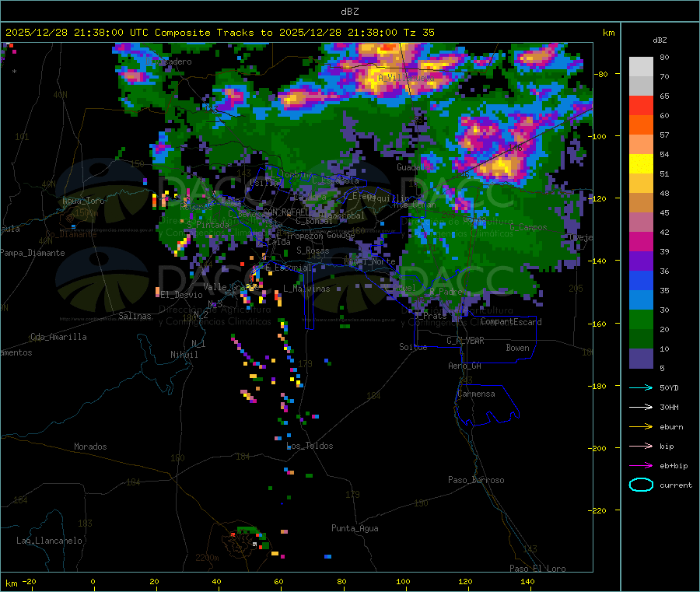Click the Morados map label
This screenshot has height=592, width=700.
tap(90, 447)
